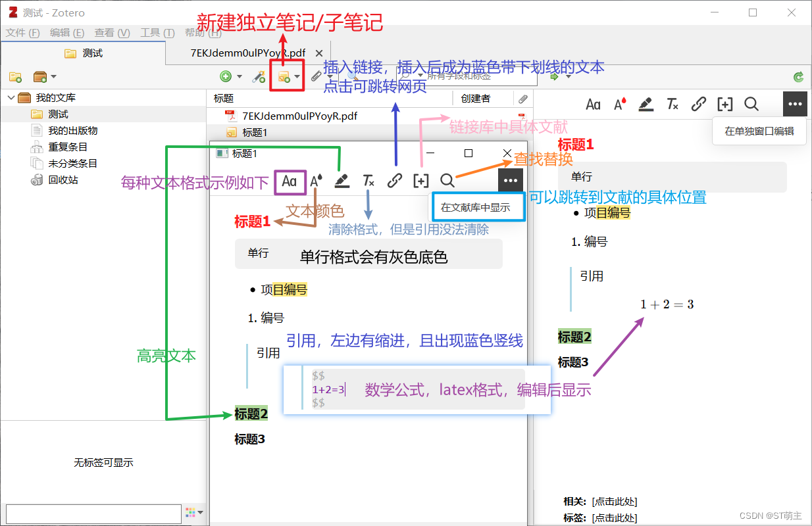
Task: Click insert link icon in note window
Action: point(395,181)
